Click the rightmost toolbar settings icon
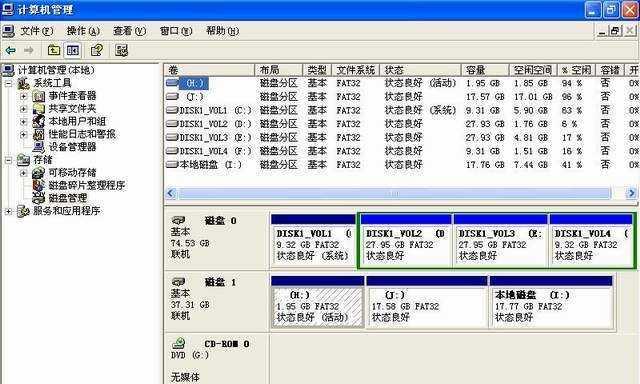640x384 pixels. [122, 50]
